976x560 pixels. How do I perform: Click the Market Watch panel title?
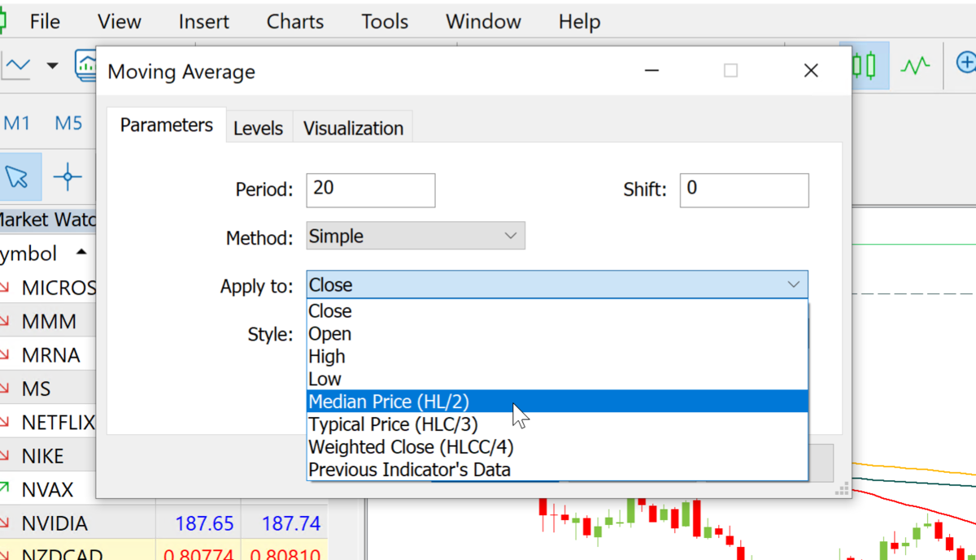coord(47,219)
